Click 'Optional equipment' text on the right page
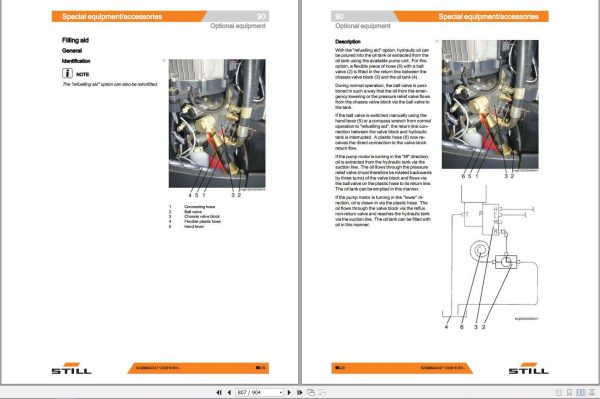The image size is (600, 399). 363,26
